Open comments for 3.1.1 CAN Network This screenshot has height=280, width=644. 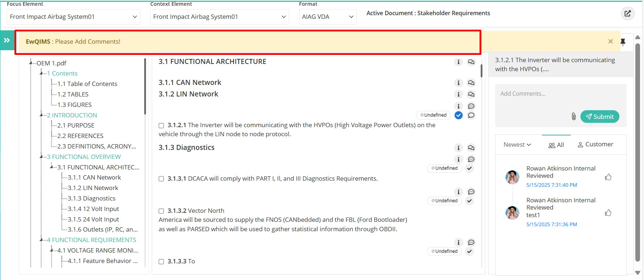click(x=471, y=83)
